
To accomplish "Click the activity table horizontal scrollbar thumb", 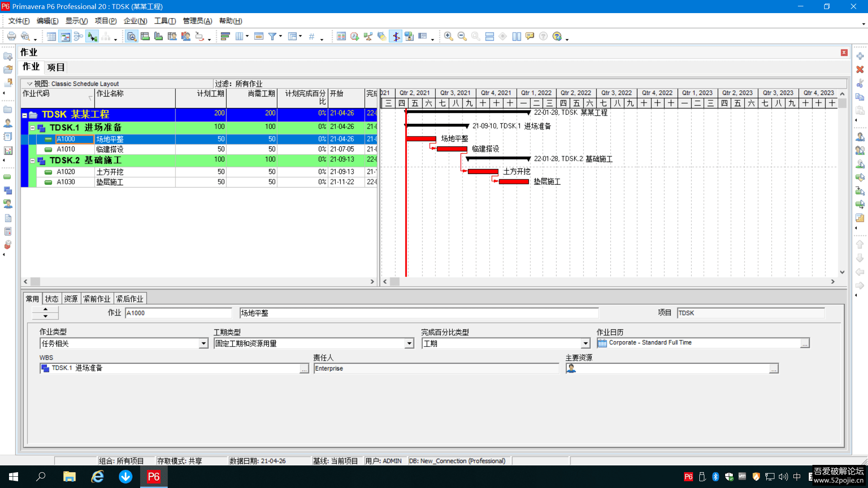I will [x=35, y=282].
